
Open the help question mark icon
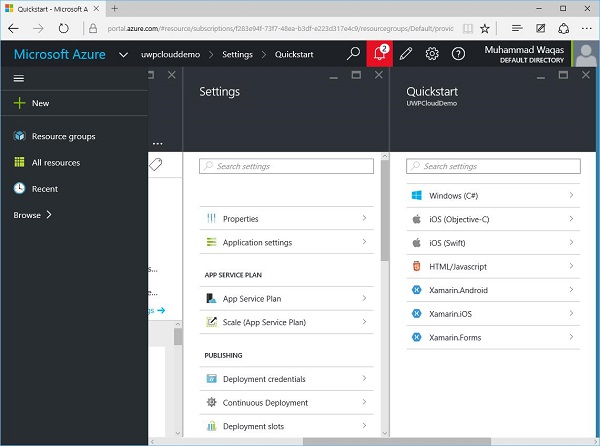(x=458, y=54)
